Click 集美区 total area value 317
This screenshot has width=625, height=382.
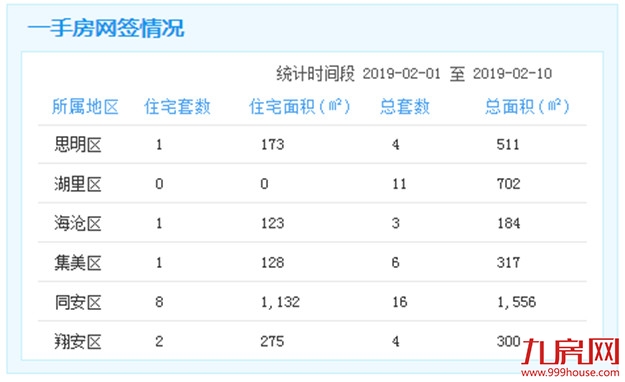click(x=508, y=263)
